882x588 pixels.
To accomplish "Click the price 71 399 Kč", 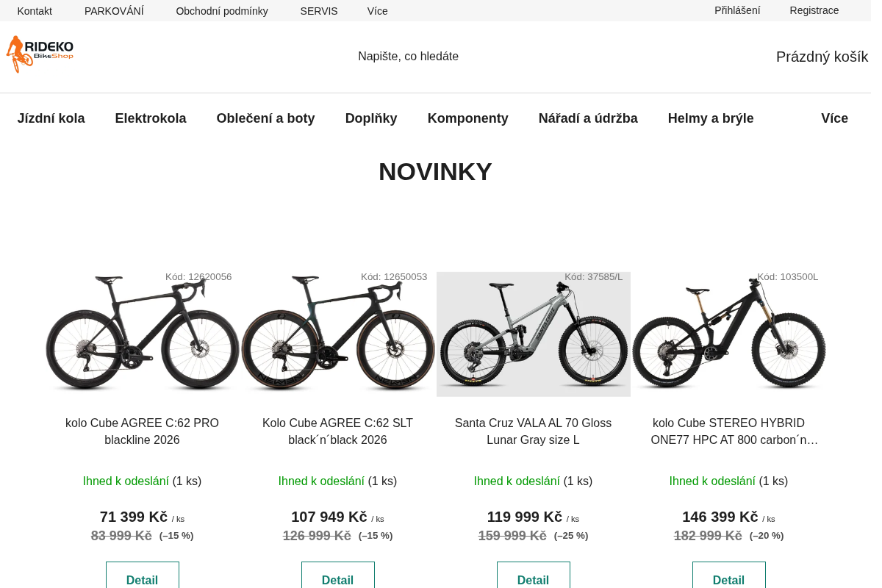I will [x=134, y=517].
